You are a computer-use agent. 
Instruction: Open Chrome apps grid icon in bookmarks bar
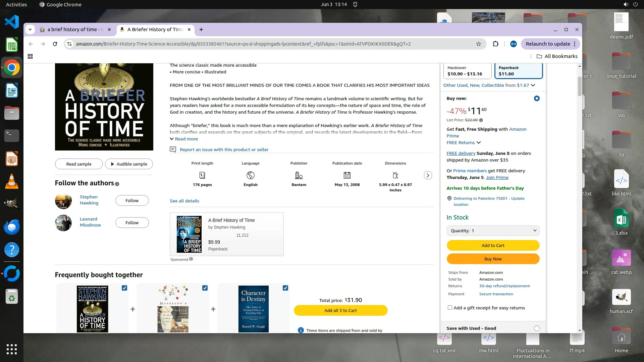30,56
